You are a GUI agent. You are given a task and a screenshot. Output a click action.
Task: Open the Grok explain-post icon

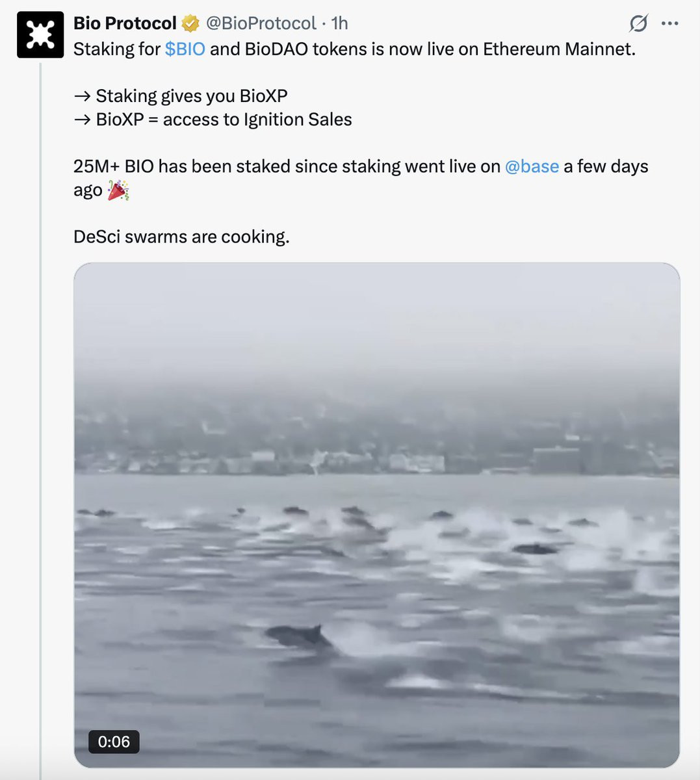[638, 24]
